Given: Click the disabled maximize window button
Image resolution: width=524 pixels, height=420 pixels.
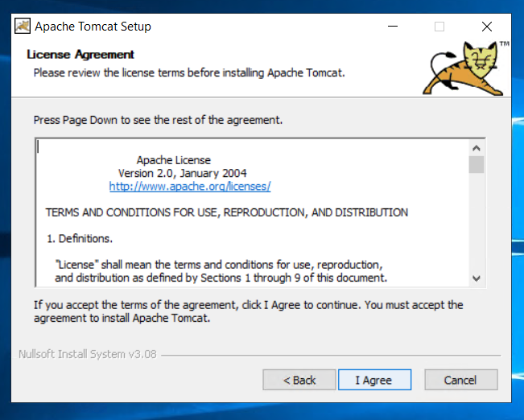Looking at the screenshot, I should click(439, 27).
